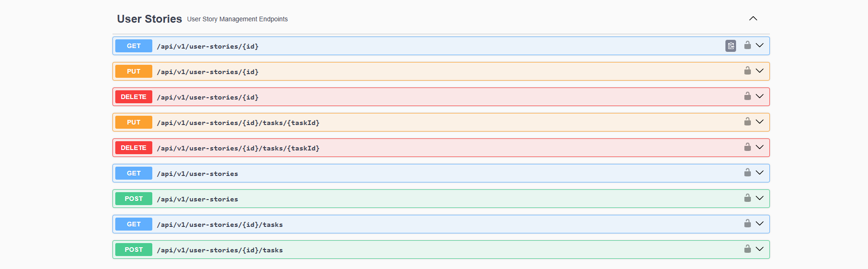
Task: Click POST badge for user-stories/{id}/tasks
Action: point(134,250)
